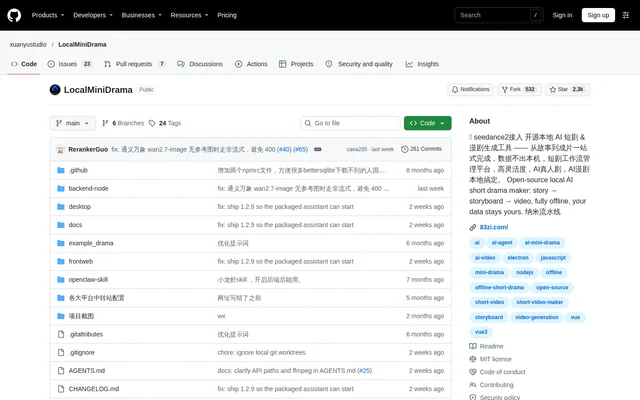640x400 pixels.
Task: Click the file icon for CHANGELOG.md
Action: [61, 389]
